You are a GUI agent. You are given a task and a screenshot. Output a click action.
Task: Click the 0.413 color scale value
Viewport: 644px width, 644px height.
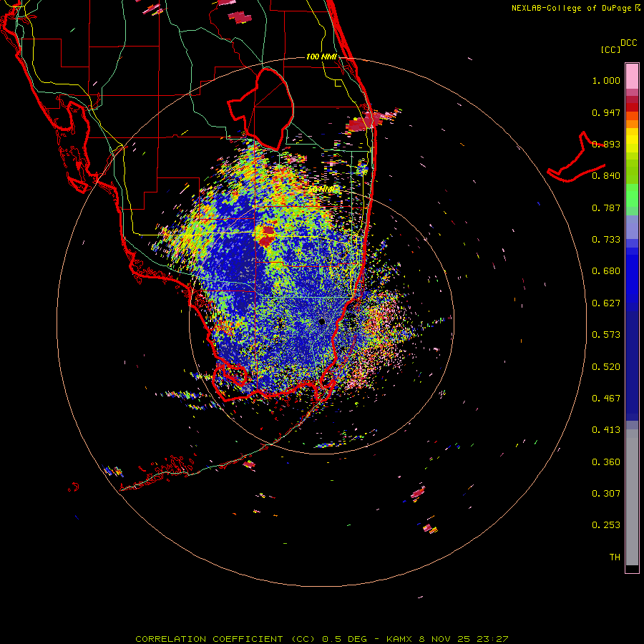[x=606, y=430]
